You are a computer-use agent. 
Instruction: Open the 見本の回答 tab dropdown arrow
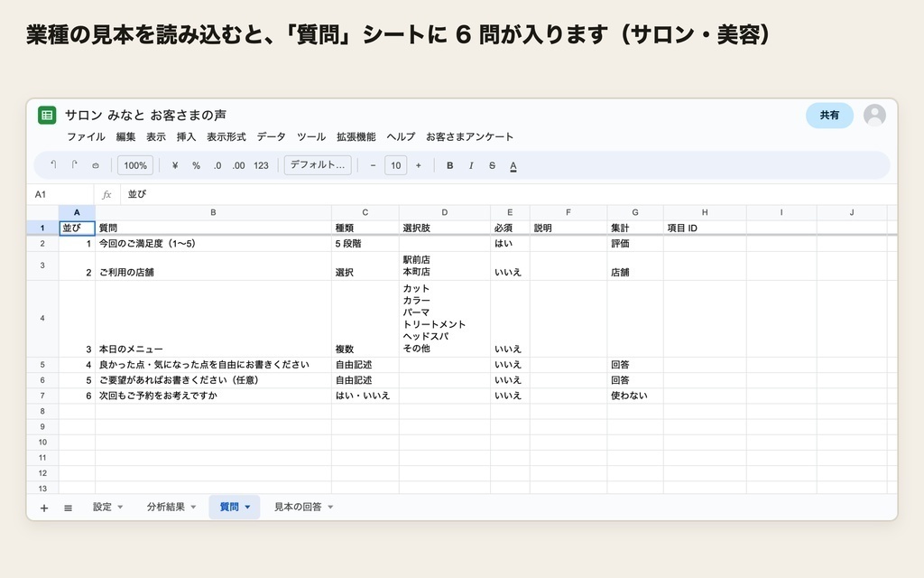pyautogui.click(x=330, y=508)
